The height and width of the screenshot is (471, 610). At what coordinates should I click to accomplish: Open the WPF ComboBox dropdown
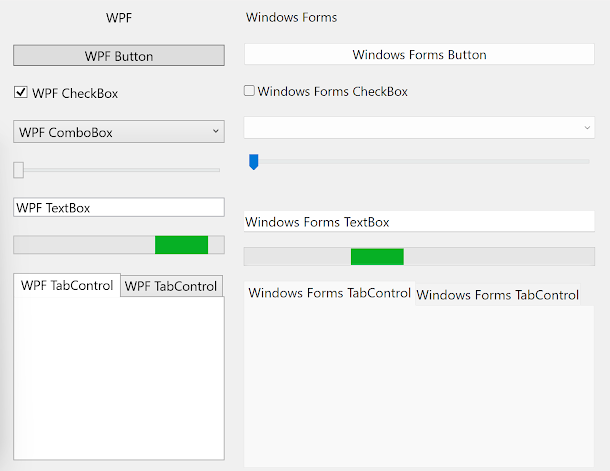tap(119, 131)
